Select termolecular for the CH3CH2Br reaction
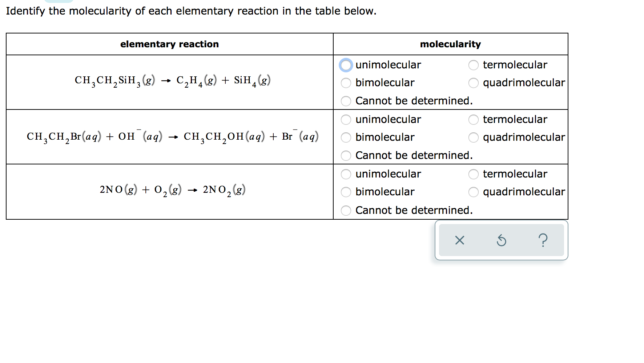The height and width of the screenshot is (363, 644). 474,119
